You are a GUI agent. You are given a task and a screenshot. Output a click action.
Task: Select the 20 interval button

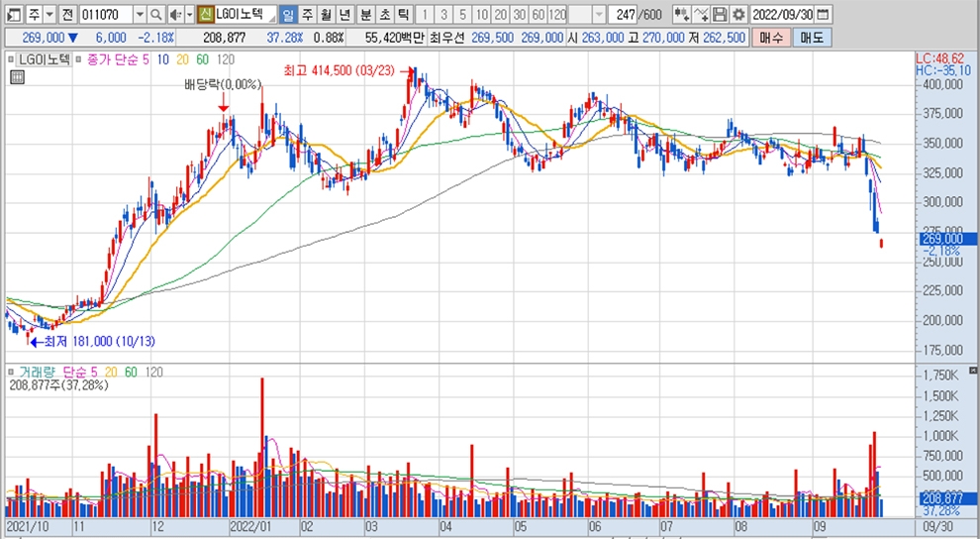click(500, 14)
